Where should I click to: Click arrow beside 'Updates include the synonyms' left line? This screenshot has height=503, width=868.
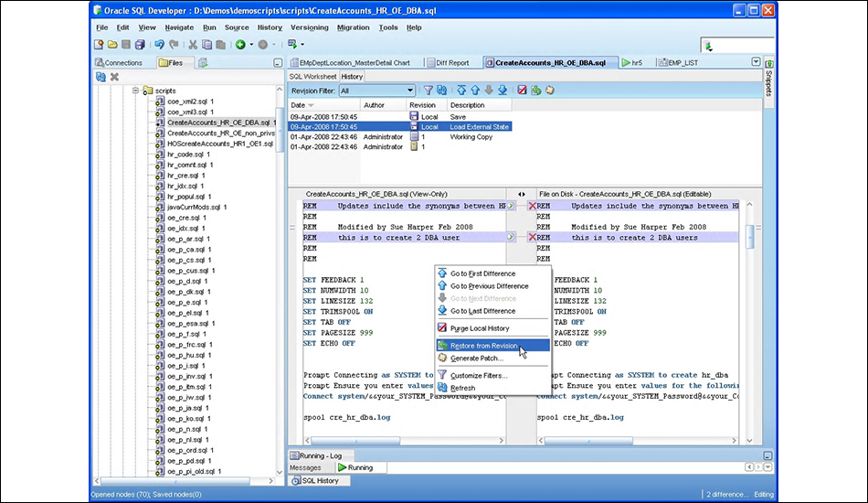point(511,206)
